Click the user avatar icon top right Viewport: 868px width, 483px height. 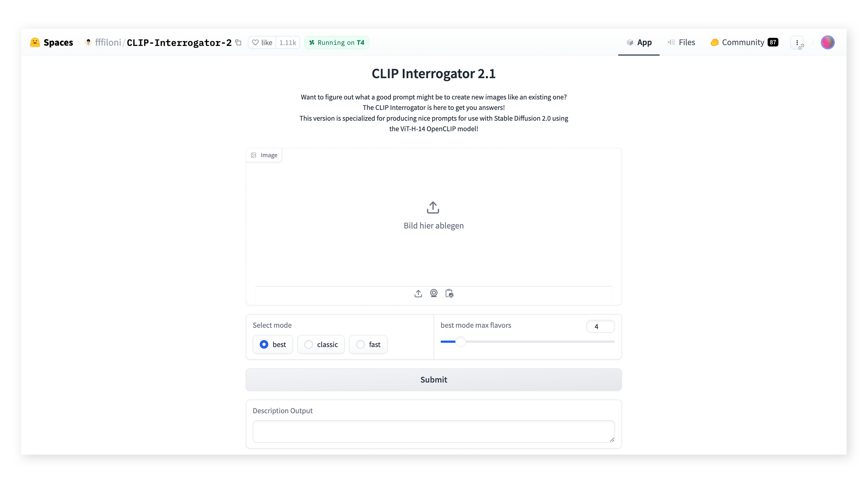(828, 42)
